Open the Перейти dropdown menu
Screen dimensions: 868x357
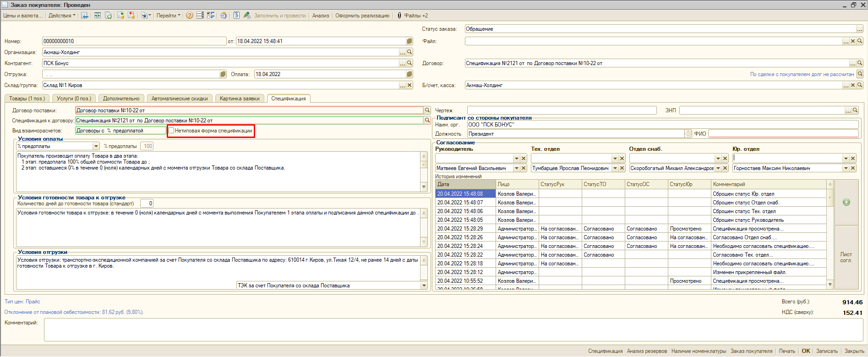click(168, 16)
